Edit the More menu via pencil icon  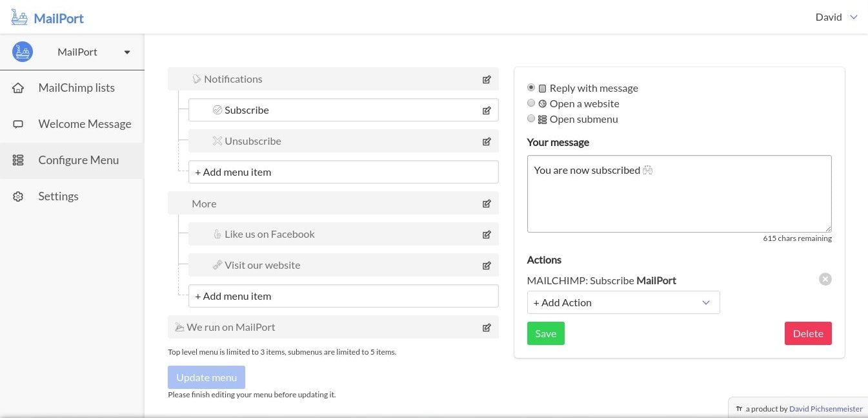tap(487, 204)
